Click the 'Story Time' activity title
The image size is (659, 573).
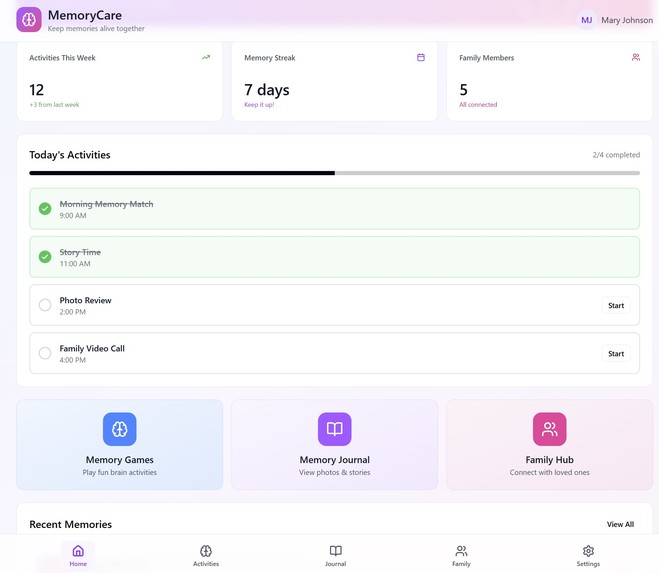click(x=80, y=252)
